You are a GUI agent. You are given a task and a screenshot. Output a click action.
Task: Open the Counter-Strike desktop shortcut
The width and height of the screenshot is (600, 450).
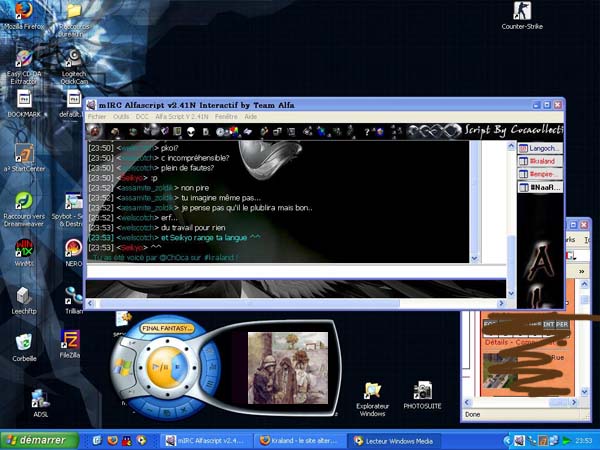click(522, 16)
